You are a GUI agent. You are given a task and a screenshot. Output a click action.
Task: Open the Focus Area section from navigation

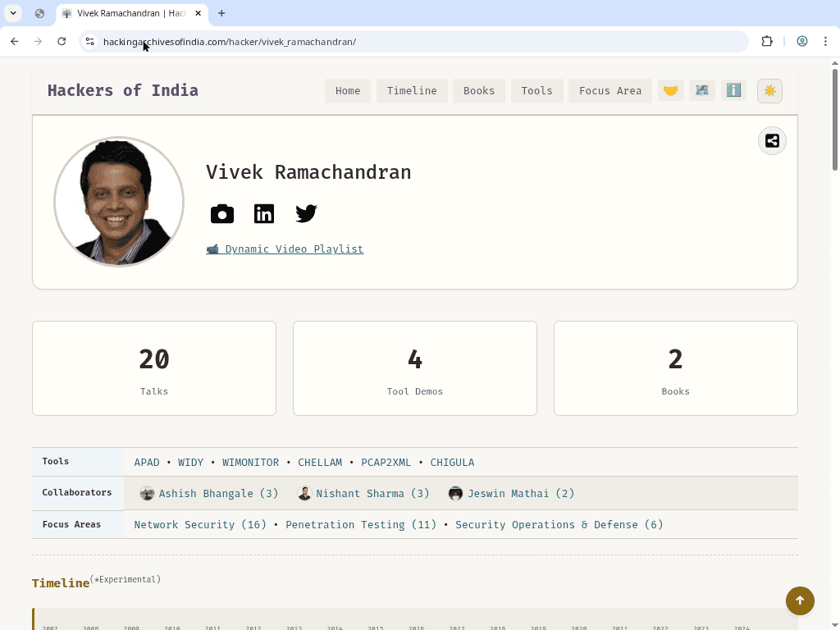(x=609, y=90)
